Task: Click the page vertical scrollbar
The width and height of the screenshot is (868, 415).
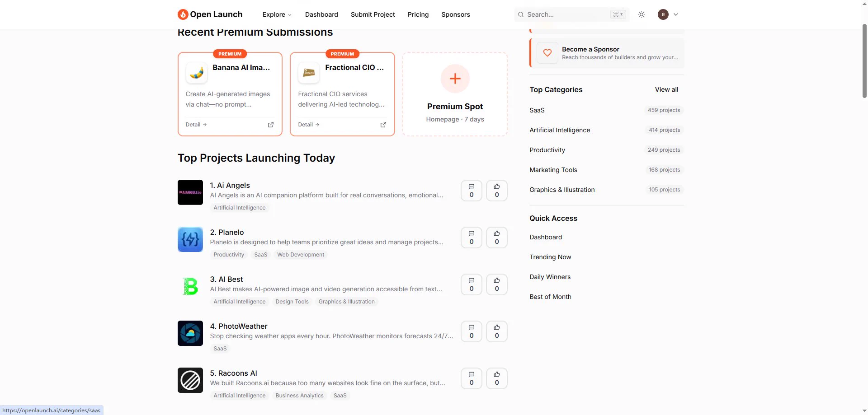Action: [x=864, y=61]
